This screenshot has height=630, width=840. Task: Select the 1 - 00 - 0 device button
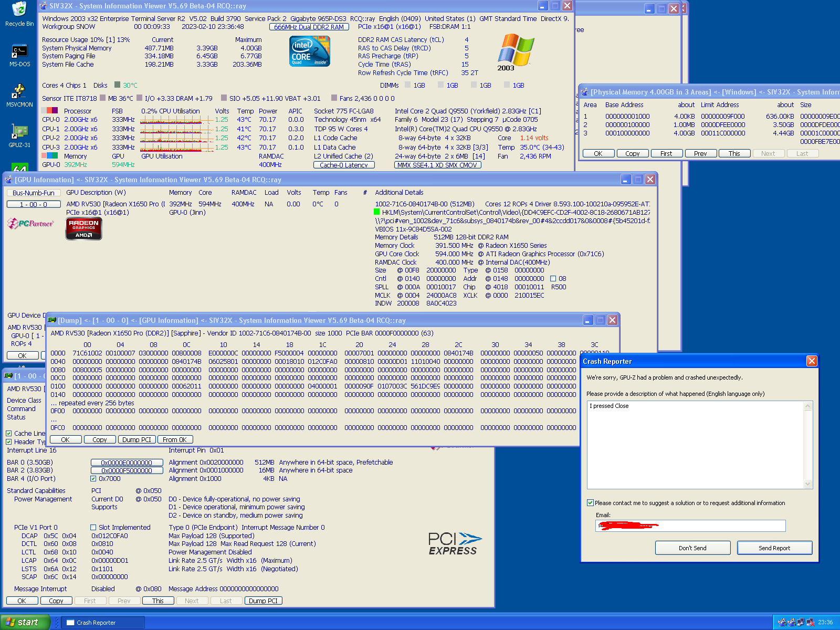[x=34, y=204]
